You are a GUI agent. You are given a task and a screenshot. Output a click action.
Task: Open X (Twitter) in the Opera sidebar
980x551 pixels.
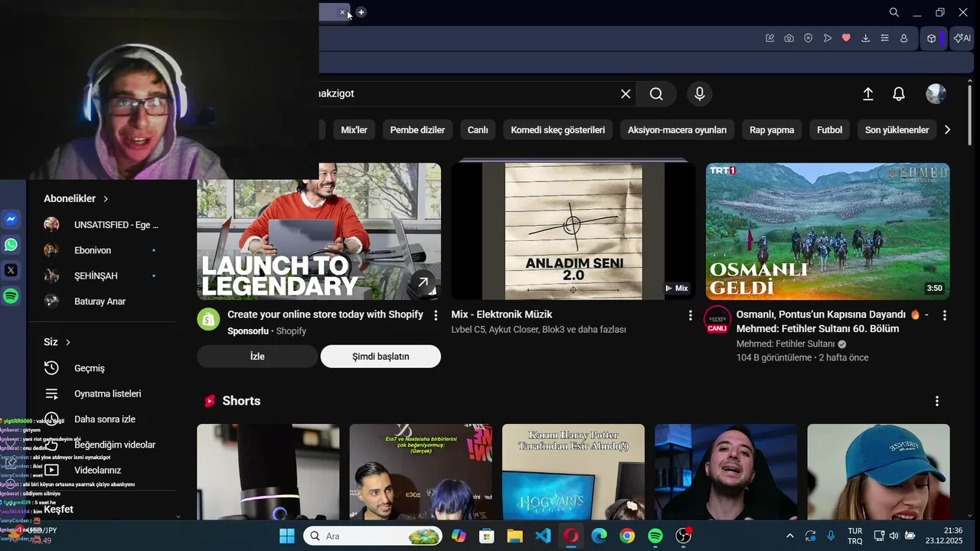(11, 270)
